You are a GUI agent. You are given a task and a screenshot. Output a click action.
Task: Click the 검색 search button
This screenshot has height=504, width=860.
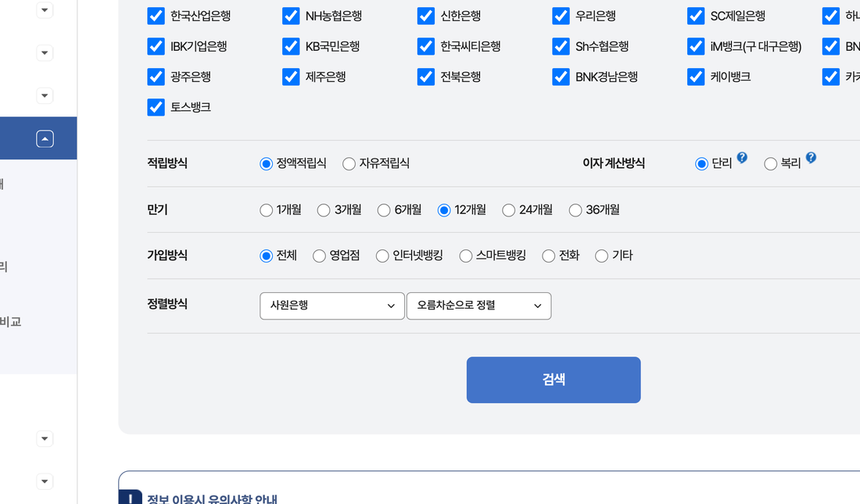554,380
